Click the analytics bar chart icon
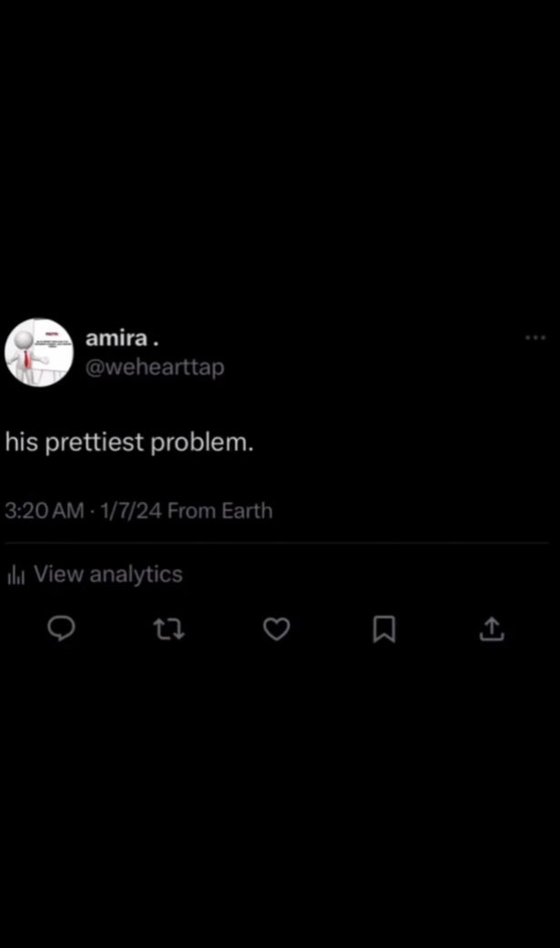The height and width of the screenshot is (948, 560). tap(16, 575)
